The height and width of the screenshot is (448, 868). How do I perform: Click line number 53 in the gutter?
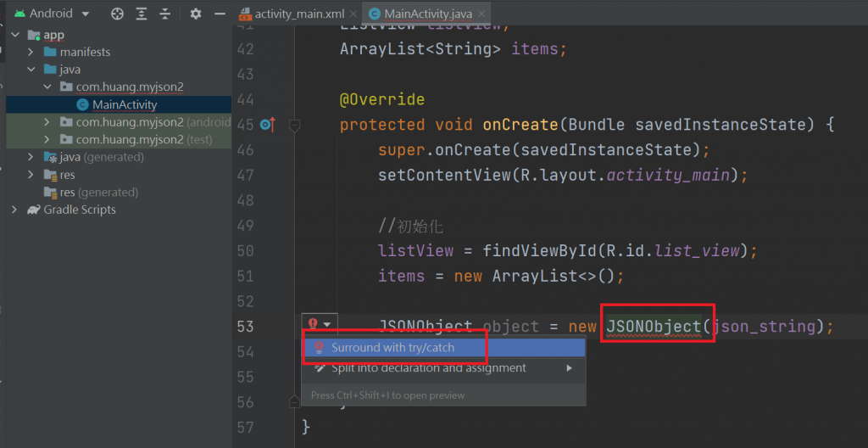245,326
